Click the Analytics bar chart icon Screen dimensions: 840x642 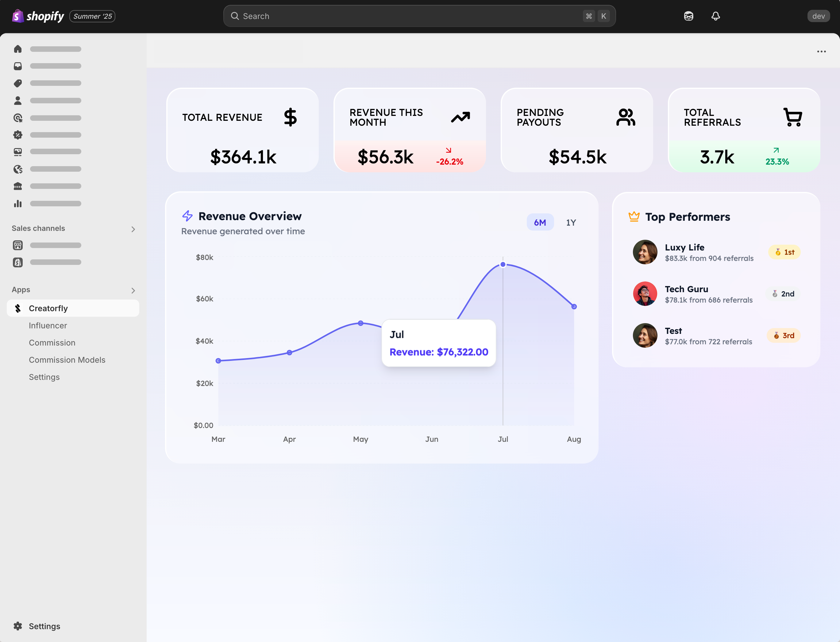point(17,203)
